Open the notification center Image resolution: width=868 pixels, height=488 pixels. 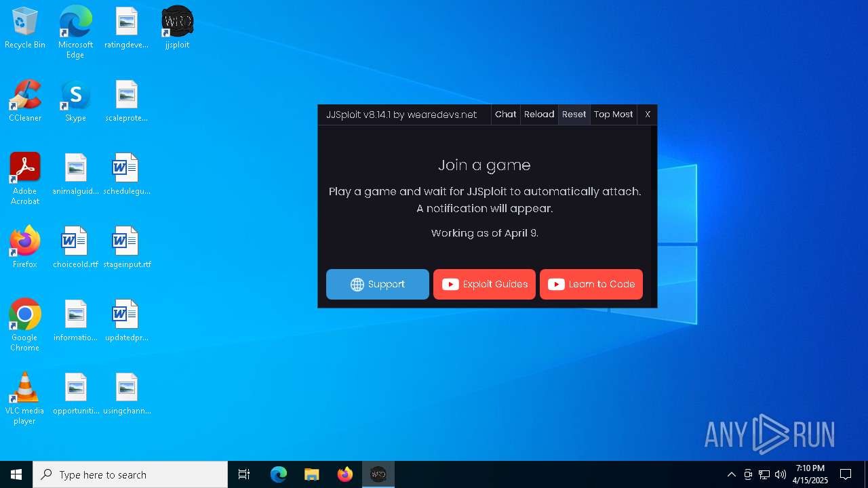pos(846,474)
